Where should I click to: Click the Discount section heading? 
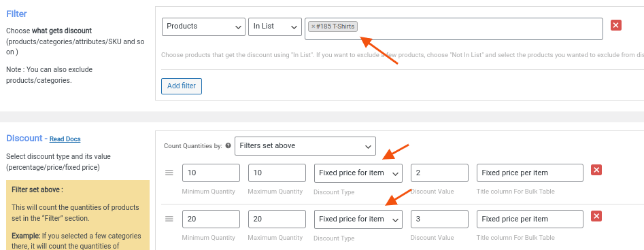point(24,139)
